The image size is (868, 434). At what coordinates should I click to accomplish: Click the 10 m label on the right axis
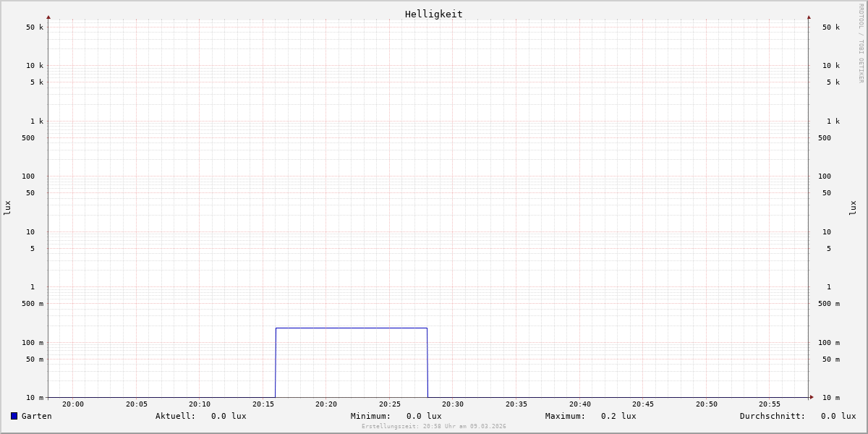click(831, 398)
